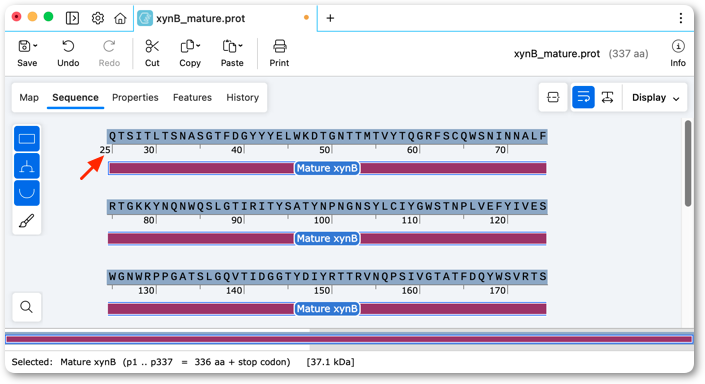Switch to the Features tab

[x=192, y=98]
